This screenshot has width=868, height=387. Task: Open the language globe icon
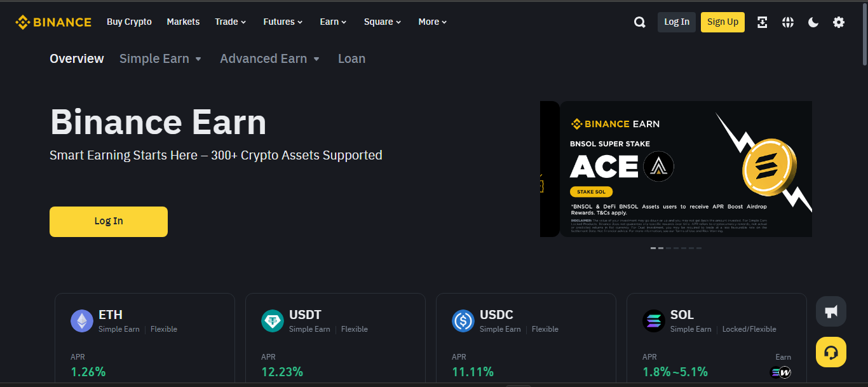pyautogui.click(x=788, y=22)
